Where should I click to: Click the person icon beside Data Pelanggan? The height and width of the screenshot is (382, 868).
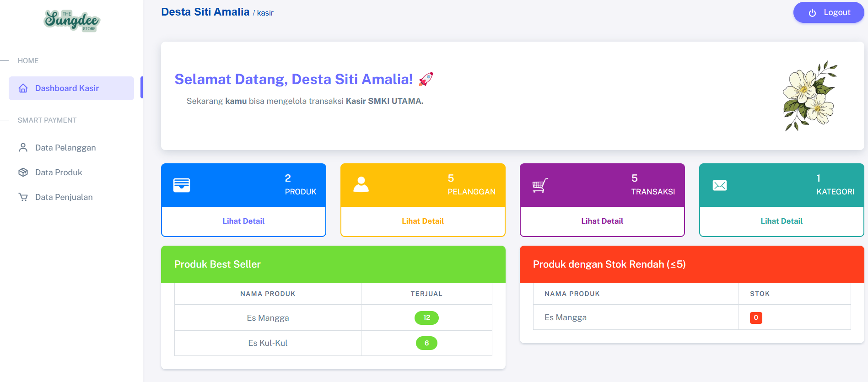pyautogui.click(x=23, y=147)
